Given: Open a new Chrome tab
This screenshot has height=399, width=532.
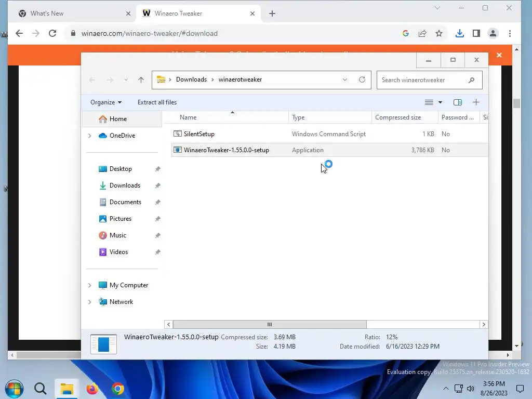Looking at the screenshot, I should coord(272,14).
